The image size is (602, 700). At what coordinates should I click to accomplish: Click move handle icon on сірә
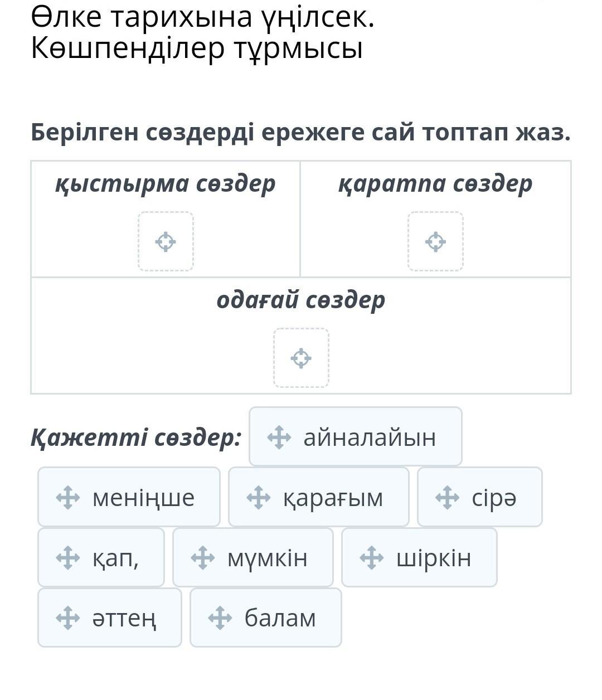click(x=447, y=497)
